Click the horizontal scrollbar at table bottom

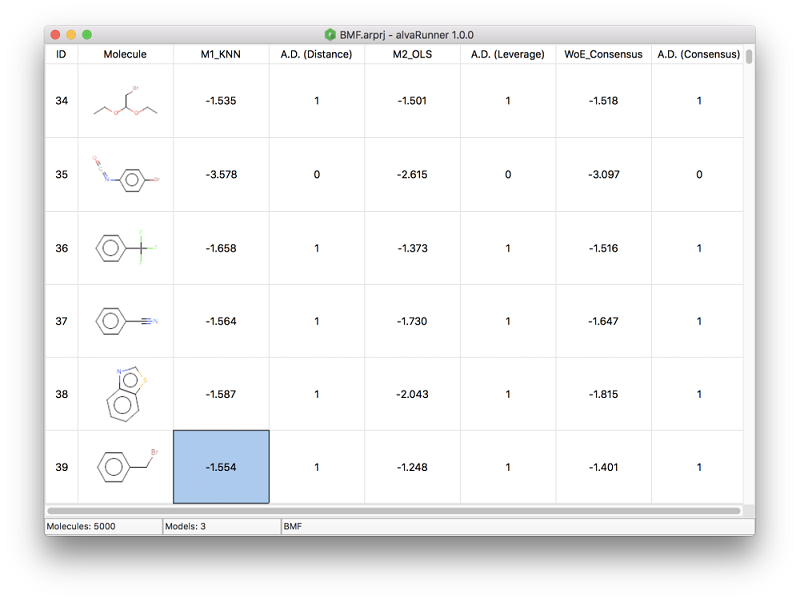tap(393, 511)
